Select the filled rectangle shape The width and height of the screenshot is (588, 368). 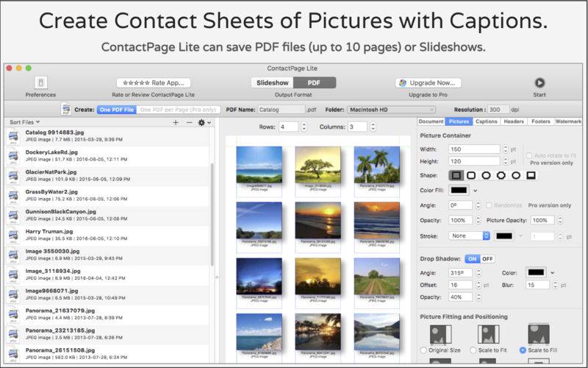click(x=456, y=175)
